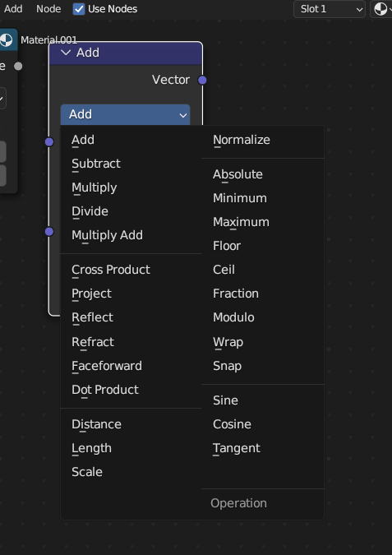
Task: Open the Node menu in header
Action: pyautogui.click(x=48, y=9)
